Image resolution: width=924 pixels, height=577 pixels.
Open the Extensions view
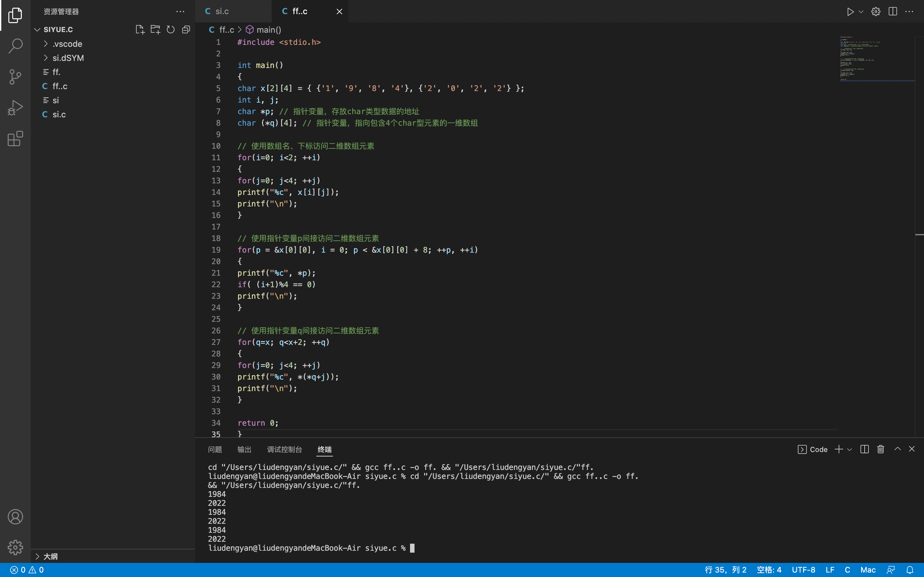click(x=15, y=138)
